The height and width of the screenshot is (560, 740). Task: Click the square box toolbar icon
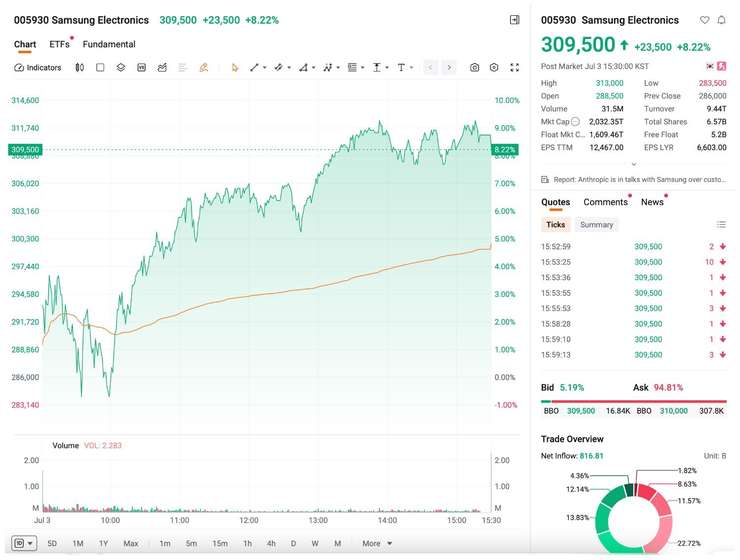(x=100, y=68)
